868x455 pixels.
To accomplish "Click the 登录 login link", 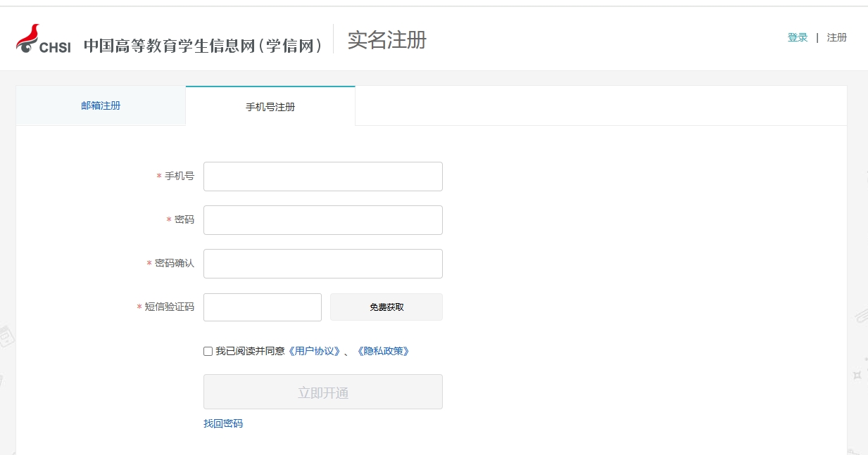I will point(797,37).
